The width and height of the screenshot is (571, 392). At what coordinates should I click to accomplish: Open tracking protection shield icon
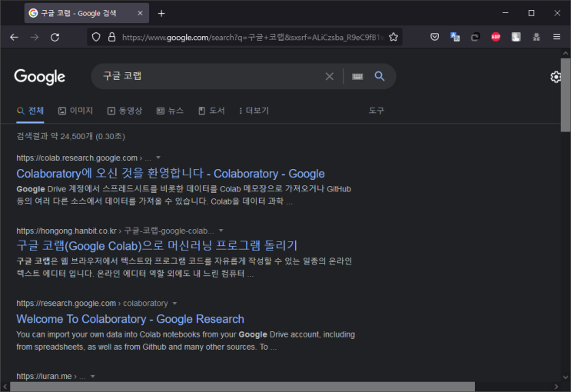(x=96, y=37)
